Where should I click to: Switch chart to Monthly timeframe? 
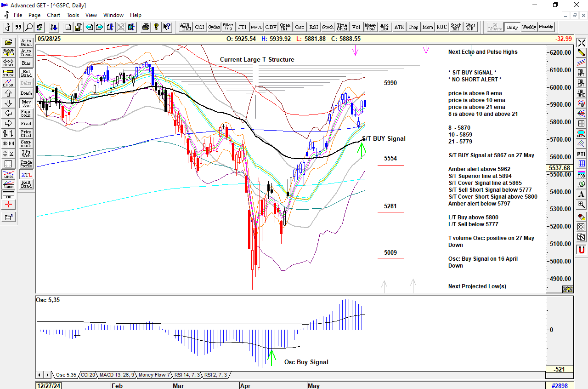pyautogui.click(x=546, y=27)
